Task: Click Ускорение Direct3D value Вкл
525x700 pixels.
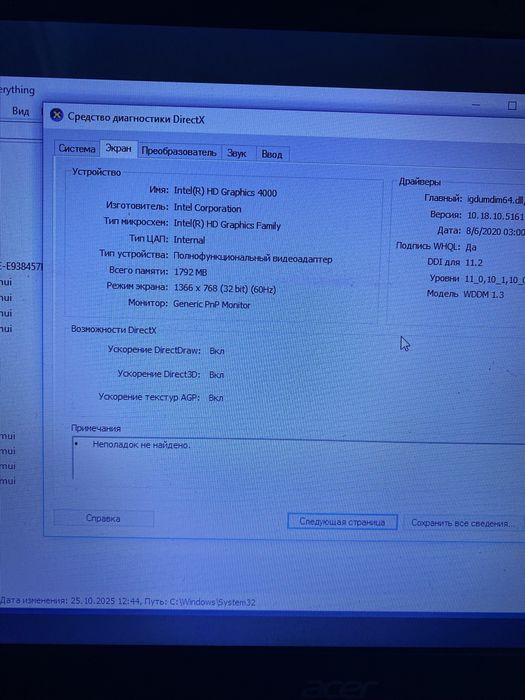Action: 217,375
